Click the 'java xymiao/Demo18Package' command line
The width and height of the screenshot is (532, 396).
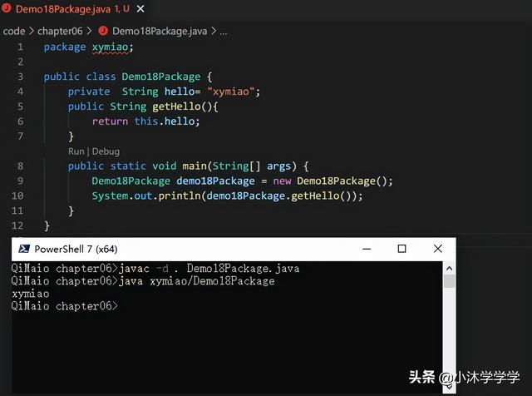tap(196, 281)
